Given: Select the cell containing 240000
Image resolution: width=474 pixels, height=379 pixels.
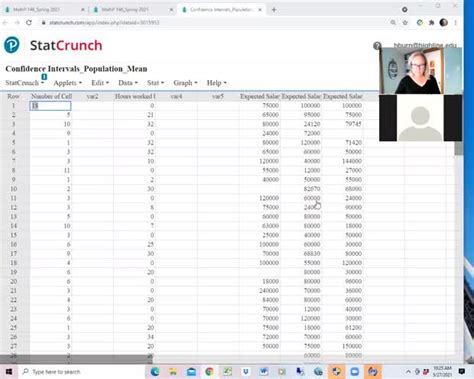Looking at the screenshot, I should (x=259, y=291).
